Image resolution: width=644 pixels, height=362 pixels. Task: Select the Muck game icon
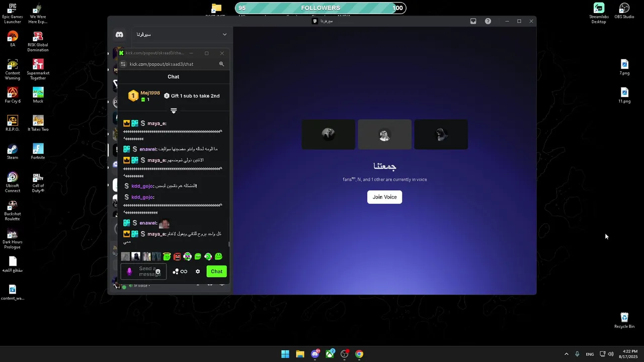click(38, 96)
